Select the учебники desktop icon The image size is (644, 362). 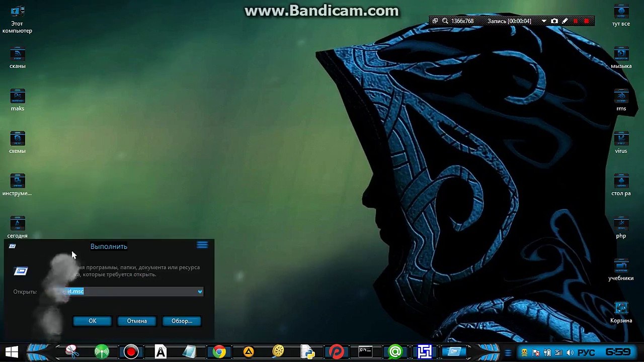pyautogui.click(x=621, y=270)
